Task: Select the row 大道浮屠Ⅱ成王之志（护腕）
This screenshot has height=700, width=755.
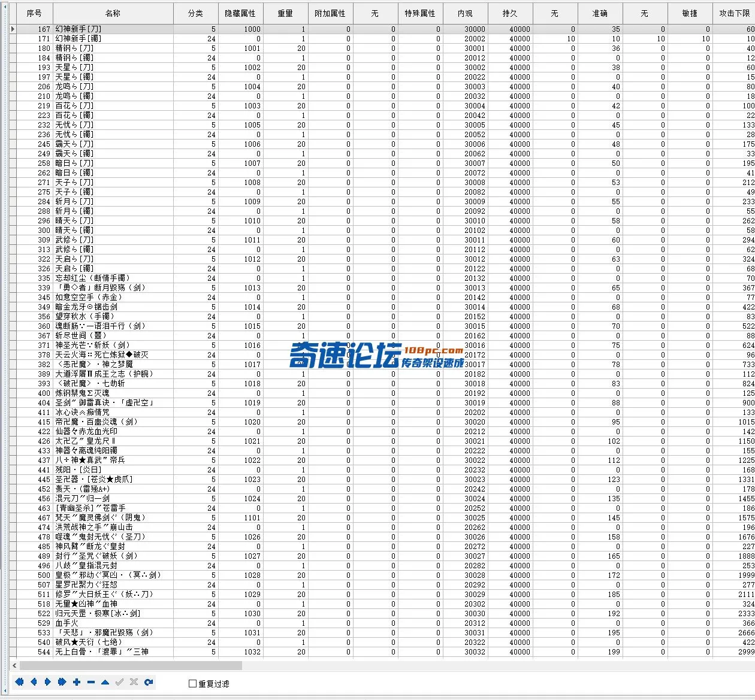Action: click(382, 374)
